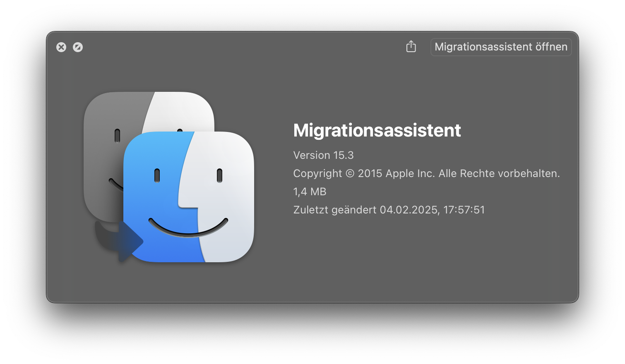Click the 'Version 15.3' text
This screenshot has width=625, height=364.
323,155
